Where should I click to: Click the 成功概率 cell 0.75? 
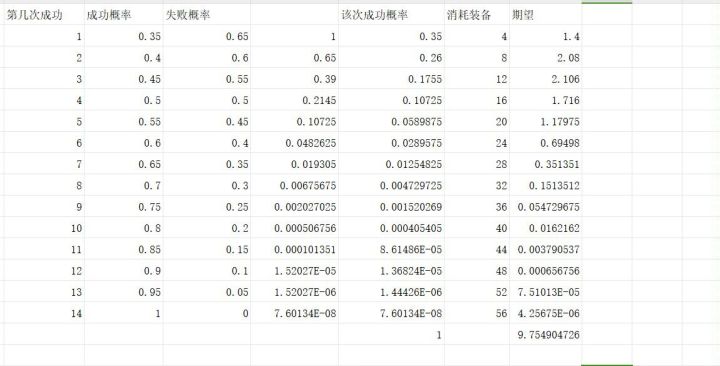coord(124,207)
